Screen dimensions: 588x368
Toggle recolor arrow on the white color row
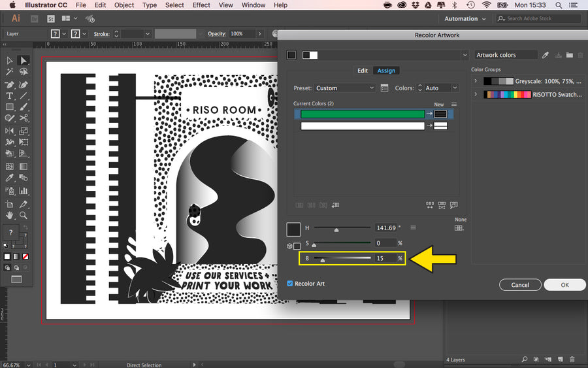click(429, 125)
